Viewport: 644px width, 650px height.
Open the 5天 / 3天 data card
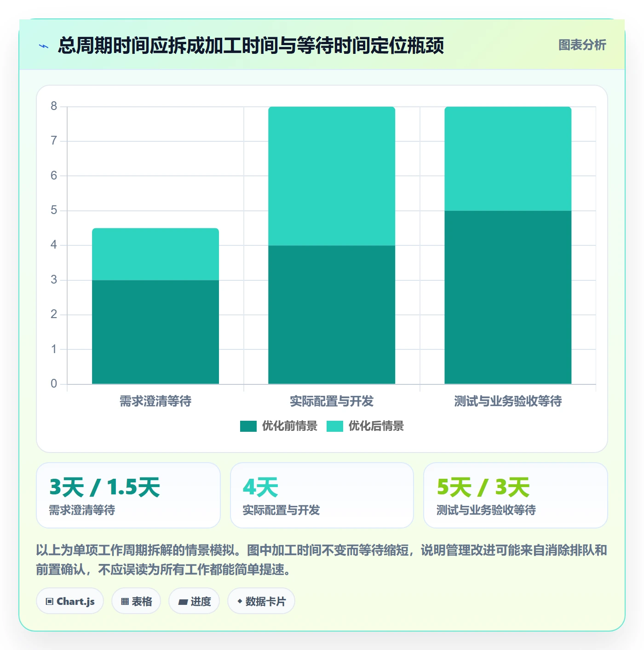coord(516,495)
